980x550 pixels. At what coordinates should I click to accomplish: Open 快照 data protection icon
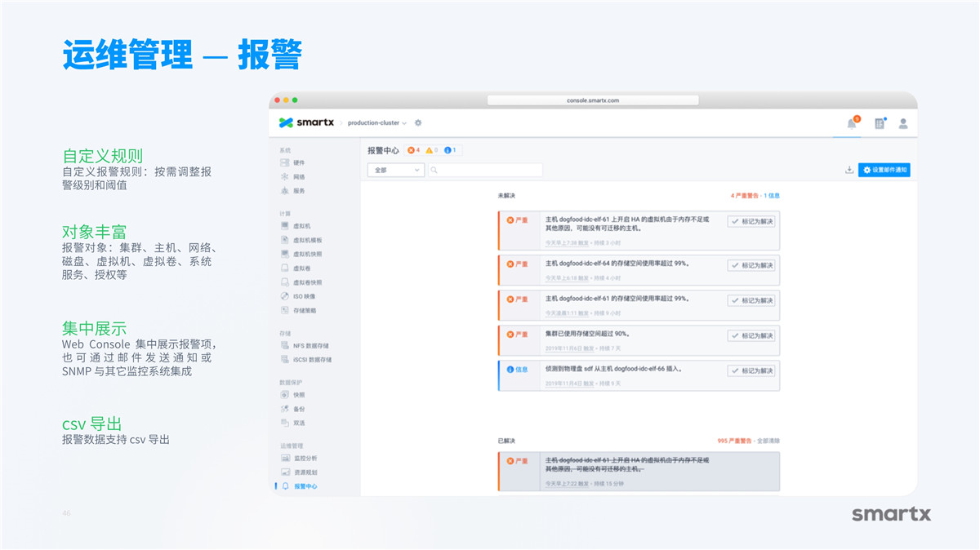pos(285,395)
